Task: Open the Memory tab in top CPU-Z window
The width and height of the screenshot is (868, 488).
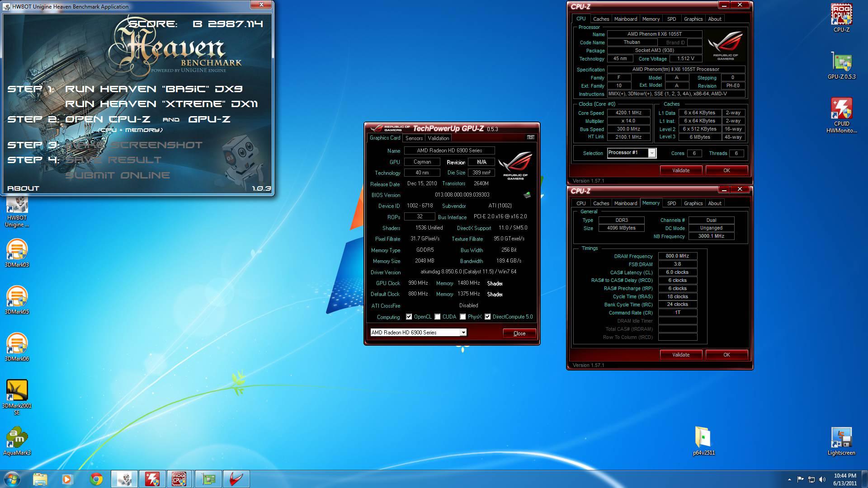Action: point(651,19)
